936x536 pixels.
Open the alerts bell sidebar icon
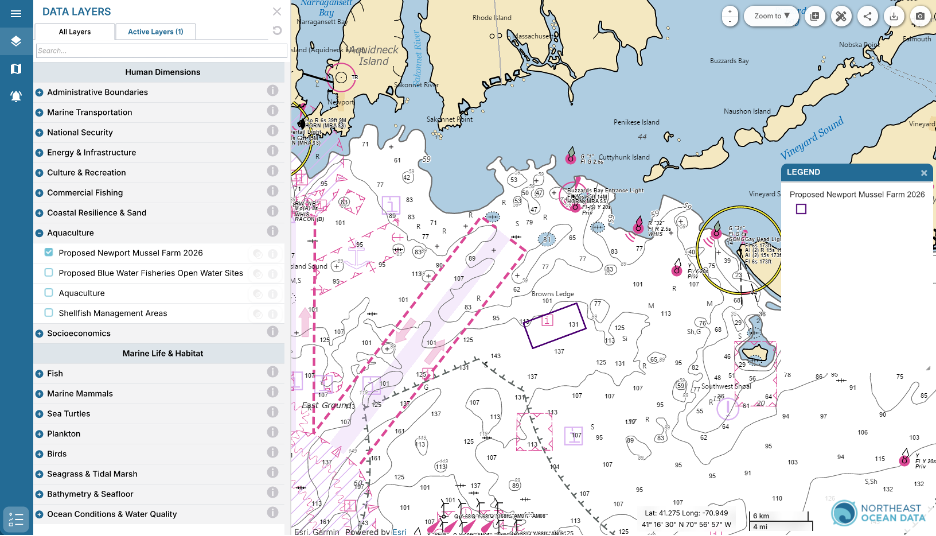click(x=16, y=96)
